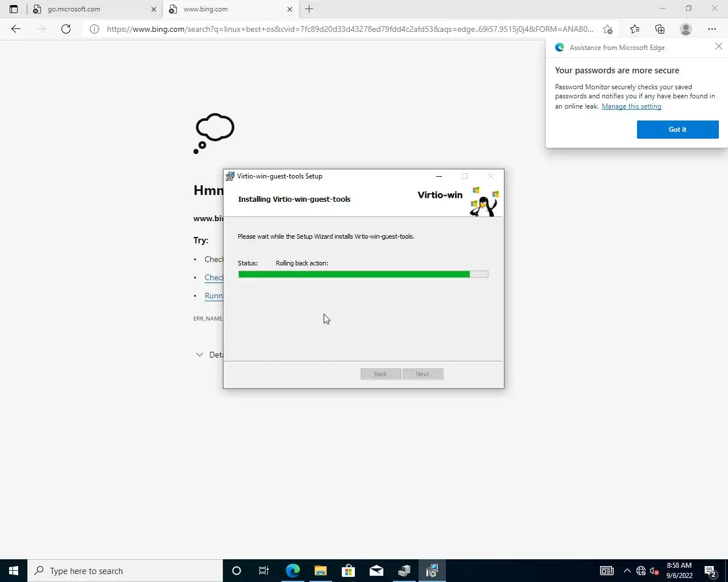
Task: Go back in Edge browser
Action: [16, 29]
